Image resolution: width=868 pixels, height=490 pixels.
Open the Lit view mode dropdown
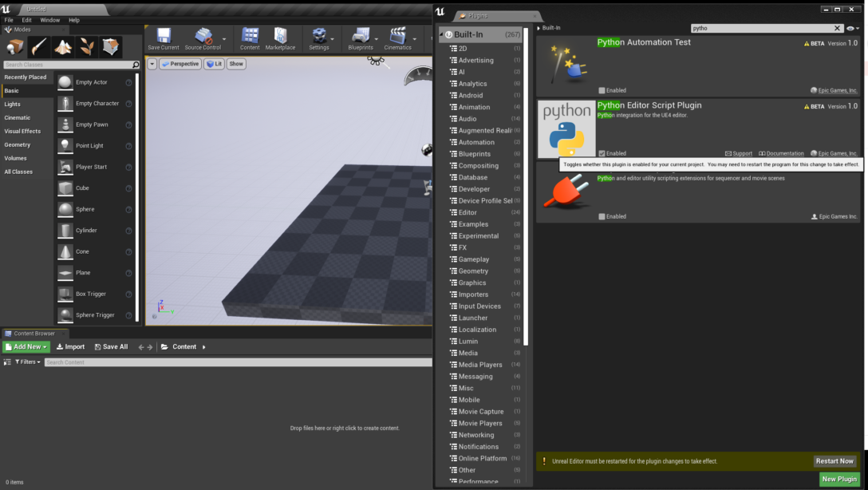[214, 64]
